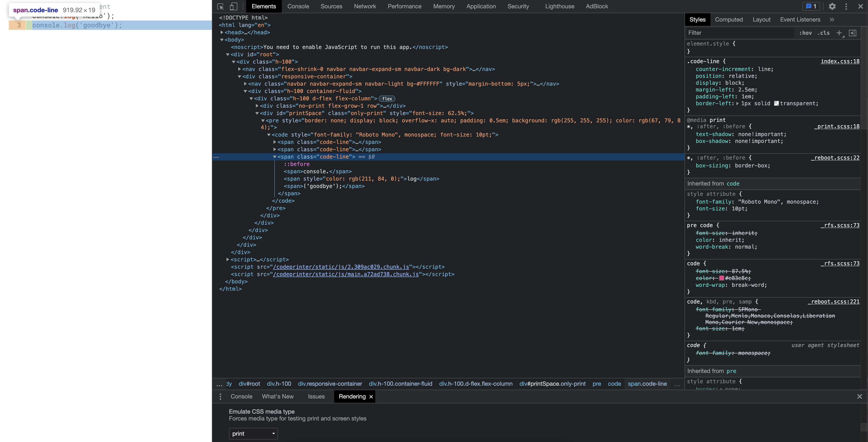This screenshot has width=868, height=442.
Task: Open the print media type dropdown
Action: 253,434
